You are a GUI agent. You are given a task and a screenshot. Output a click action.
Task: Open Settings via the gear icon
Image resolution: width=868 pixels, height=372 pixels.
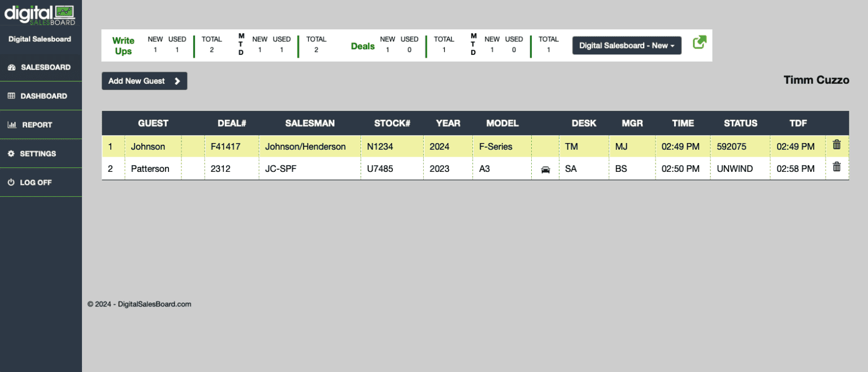12,153
